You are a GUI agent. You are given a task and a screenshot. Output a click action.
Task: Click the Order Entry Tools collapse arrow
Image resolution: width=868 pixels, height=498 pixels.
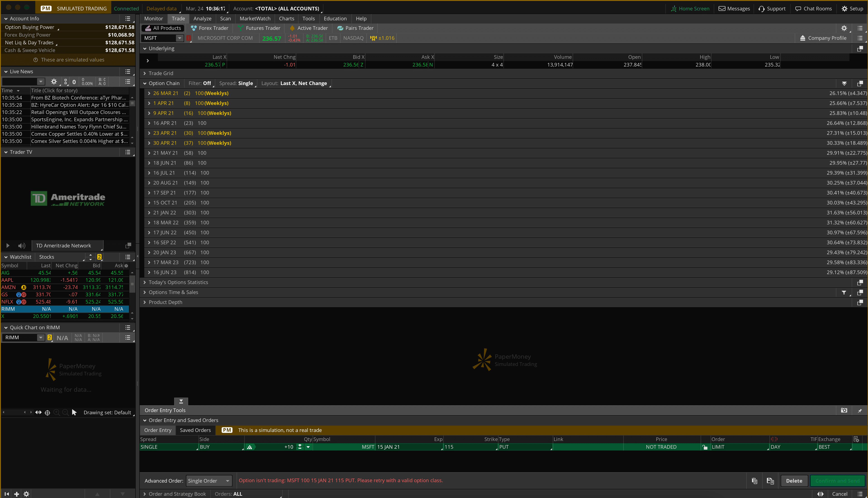[181, 401]
